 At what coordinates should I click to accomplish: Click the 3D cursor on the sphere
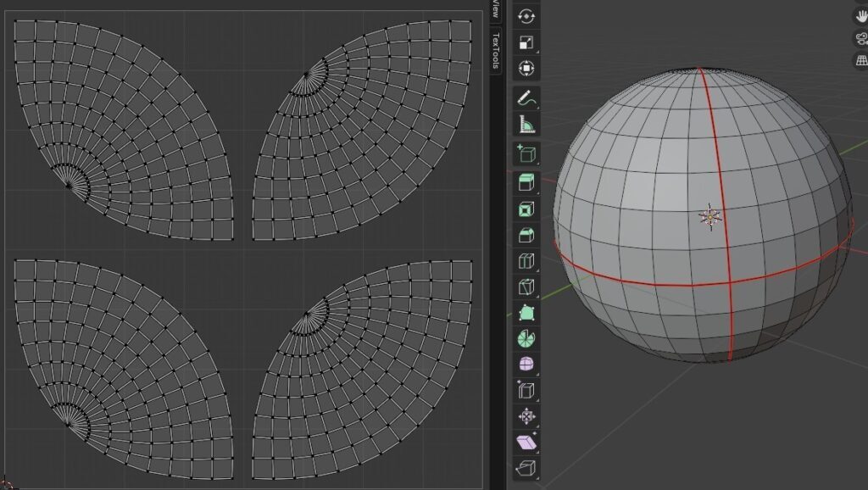click(709, 216)
